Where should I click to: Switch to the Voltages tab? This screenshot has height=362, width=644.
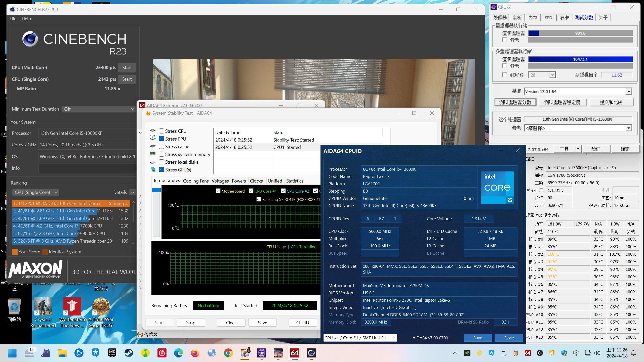220,181
